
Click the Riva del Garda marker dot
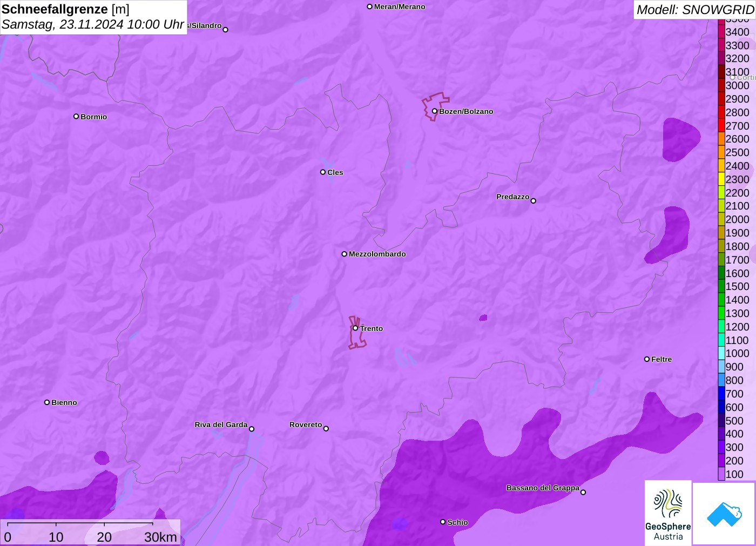pos(252,429)
